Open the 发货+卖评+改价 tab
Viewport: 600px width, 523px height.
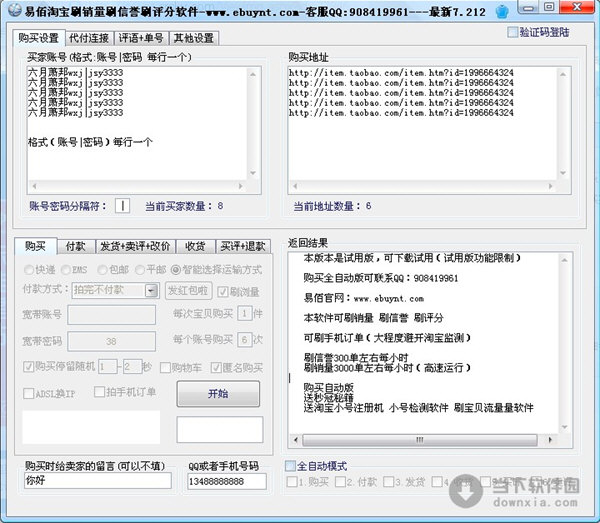135,246
